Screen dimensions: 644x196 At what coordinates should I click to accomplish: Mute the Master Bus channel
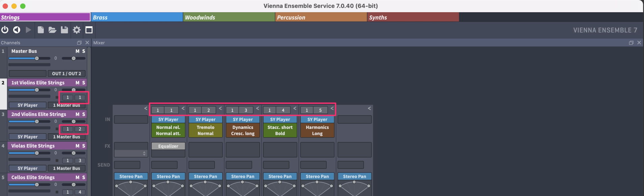(x=78, y=51)
